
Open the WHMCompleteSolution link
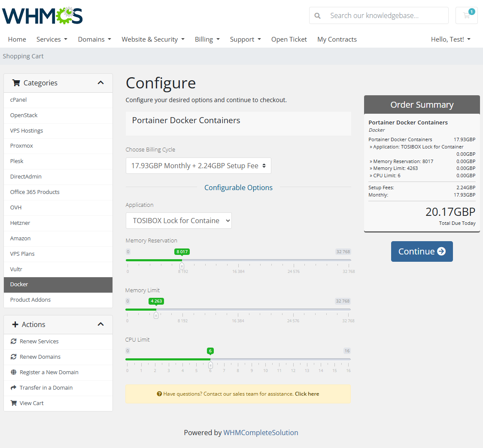261,433
